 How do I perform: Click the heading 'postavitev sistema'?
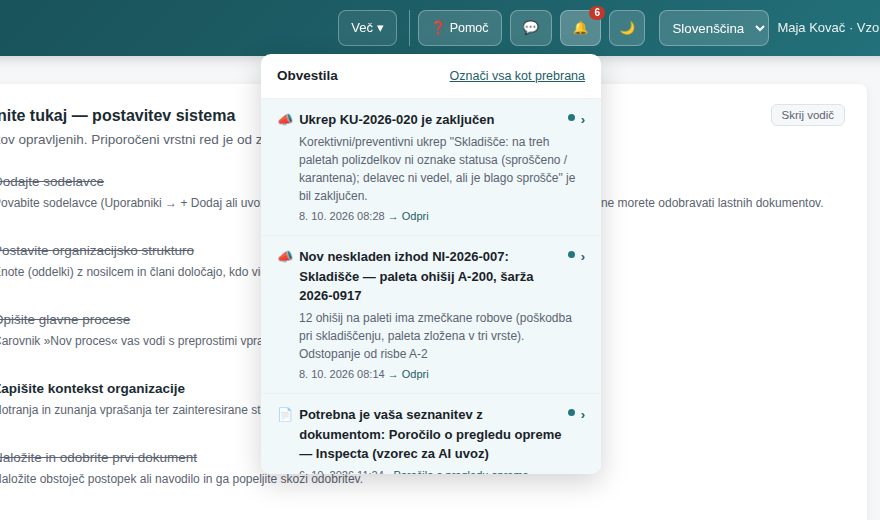pyautogui.click(x=164, y=116)
